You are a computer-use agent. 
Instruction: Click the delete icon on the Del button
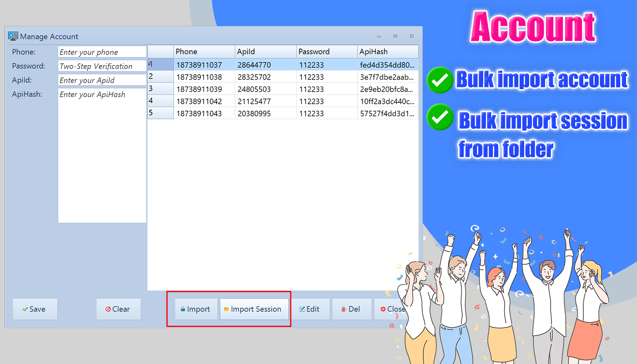344,309
